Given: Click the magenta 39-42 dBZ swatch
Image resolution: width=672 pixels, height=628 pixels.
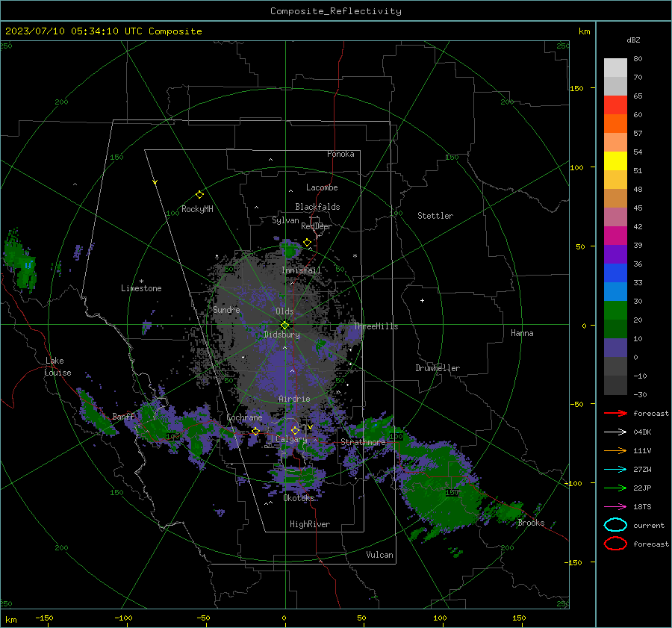Looking at the screenshot, I should coord(615,236).
